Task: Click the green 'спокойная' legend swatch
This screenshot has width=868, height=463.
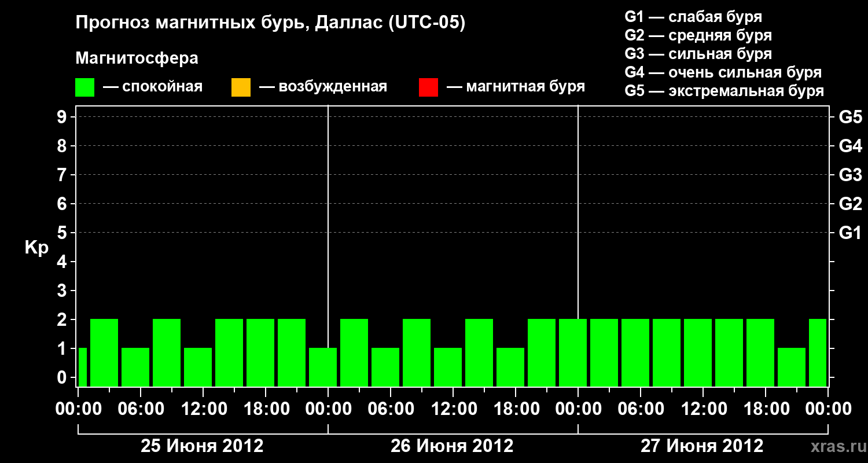Action: [x=85, y=87]
